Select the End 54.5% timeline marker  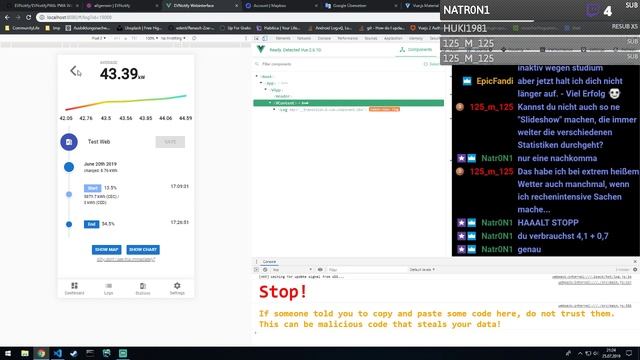[69, 224]
